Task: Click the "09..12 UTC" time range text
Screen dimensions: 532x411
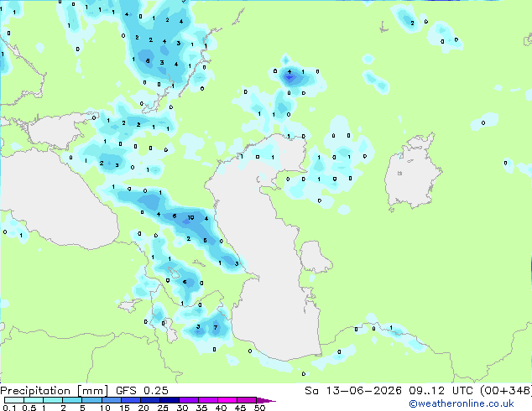Action: click(442, 391)
